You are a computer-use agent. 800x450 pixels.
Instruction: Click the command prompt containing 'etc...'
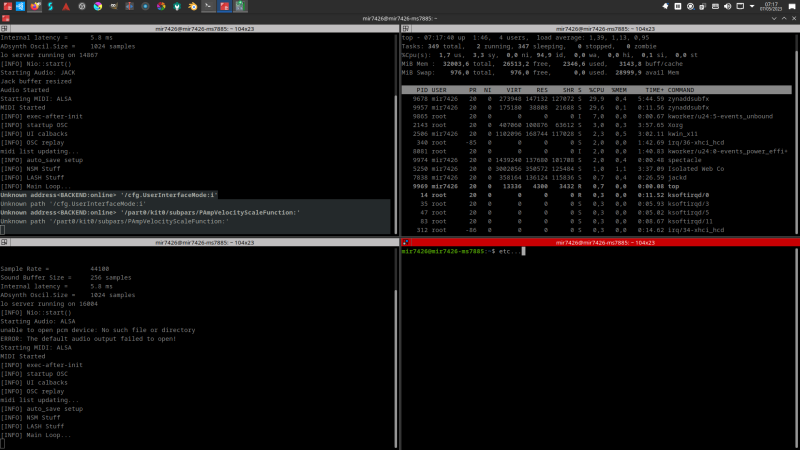[463, 251]
